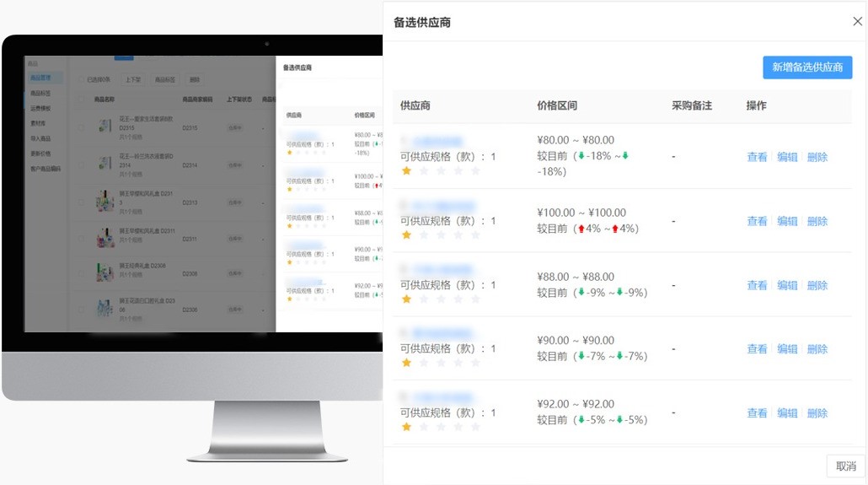
Task: Open the blurred supplier name in the ¥88.00 row
Action: pyautogui.click(x=437, y=270)
